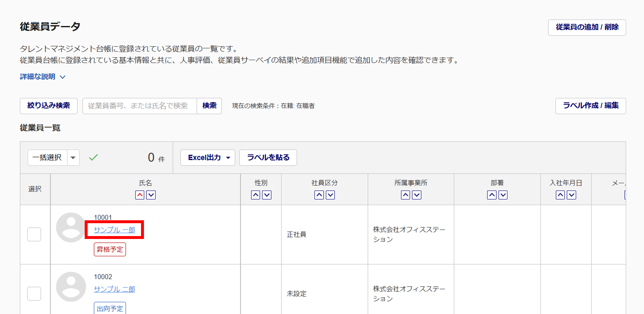The height and width of the screenshot is (314, 644).
Task: Expand the 詳細な説明 section
Action: click(x=43, y=77)
